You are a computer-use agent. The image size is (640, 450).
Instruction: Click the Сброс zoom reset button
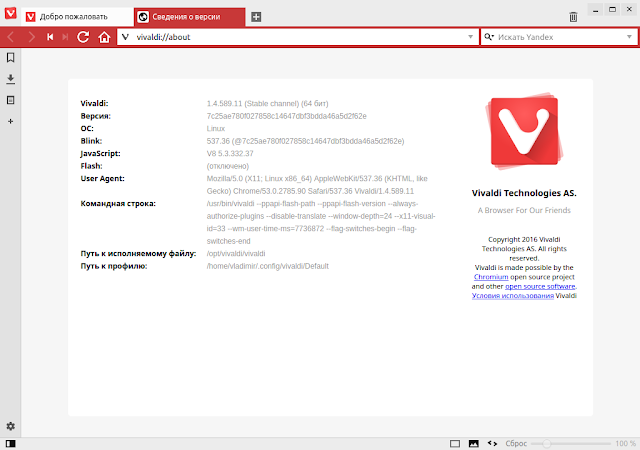click(x=516, y=443)
